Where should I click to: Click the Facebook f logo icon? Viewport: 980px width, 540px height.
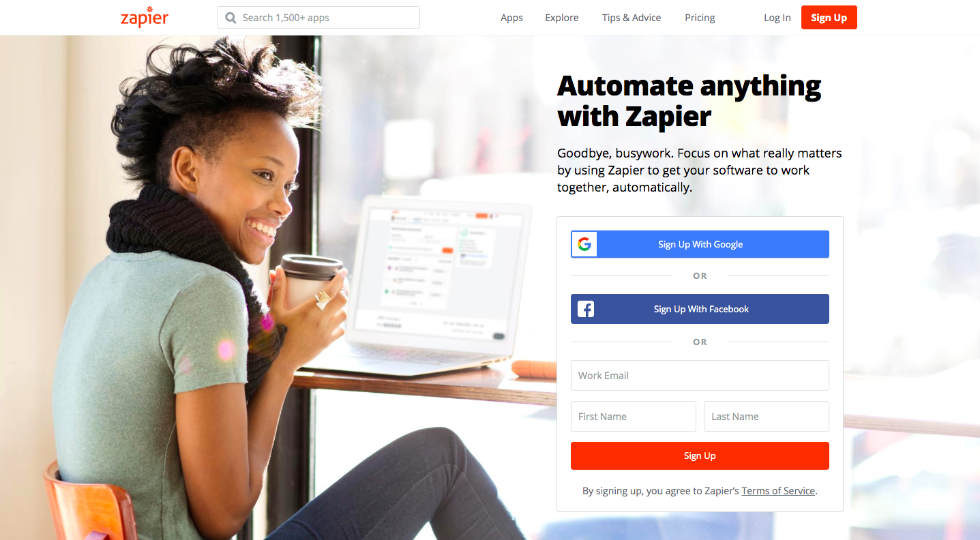585,309
